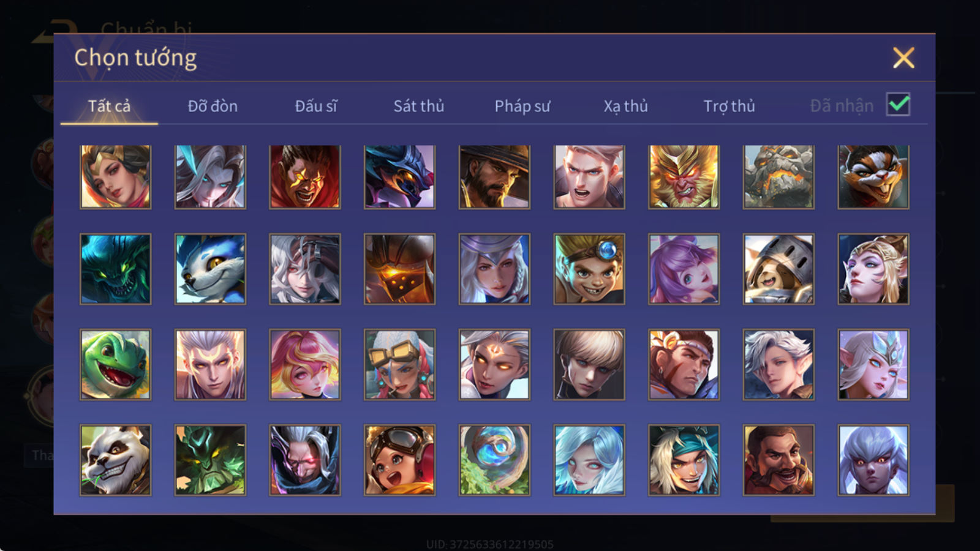
Task: Choose the white panda hero portrait
Action: tap(115, 460)
